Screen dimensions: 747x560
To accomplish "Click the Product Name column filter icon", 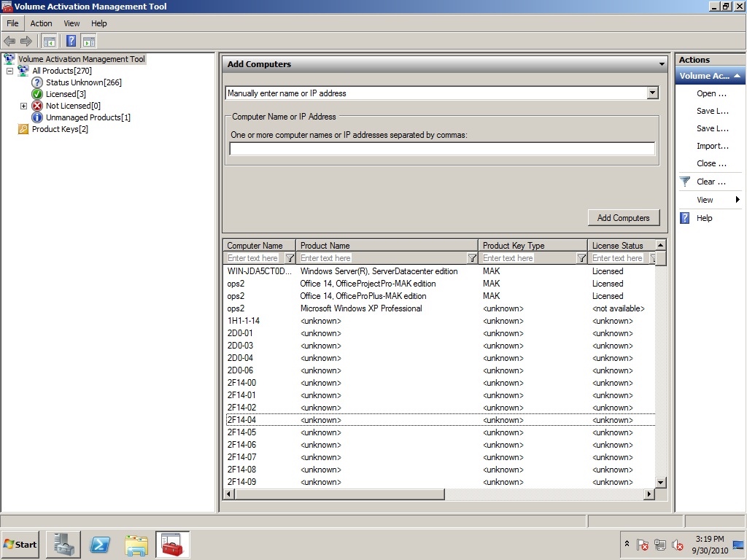I will click(472, 258).
